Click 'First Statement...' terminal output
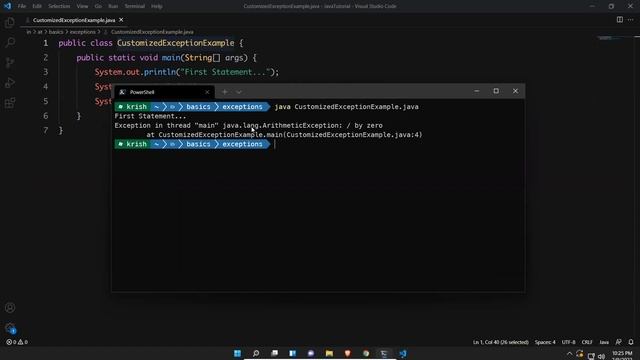Viewport: 640px width, 360px height. point(150,116)
